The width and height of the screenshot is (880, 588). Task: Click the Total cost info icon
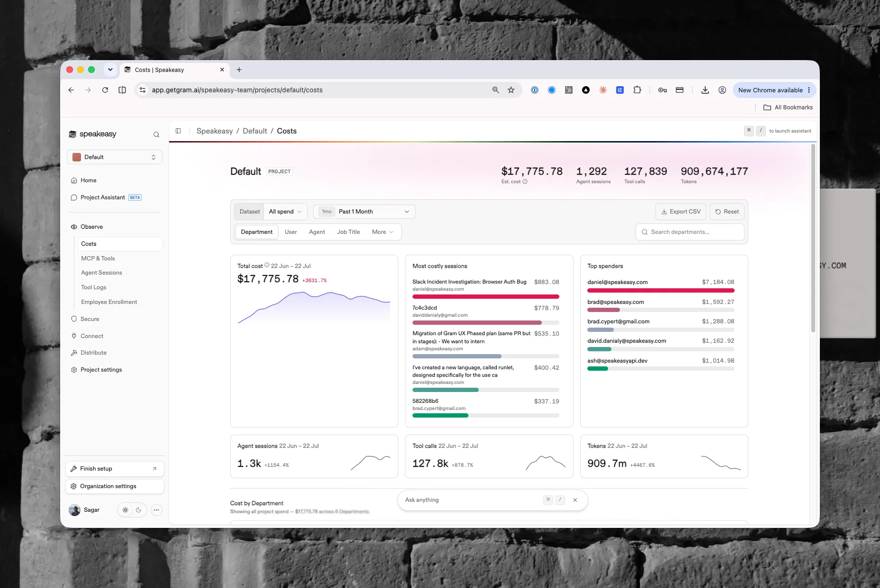click(267, 265)
